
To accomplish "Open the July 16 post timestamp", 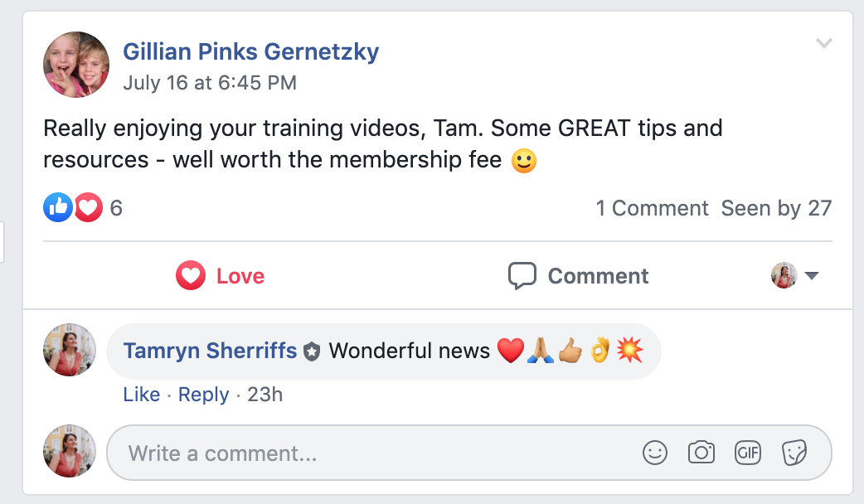I will pyautogui.click(x=210, y=83).
